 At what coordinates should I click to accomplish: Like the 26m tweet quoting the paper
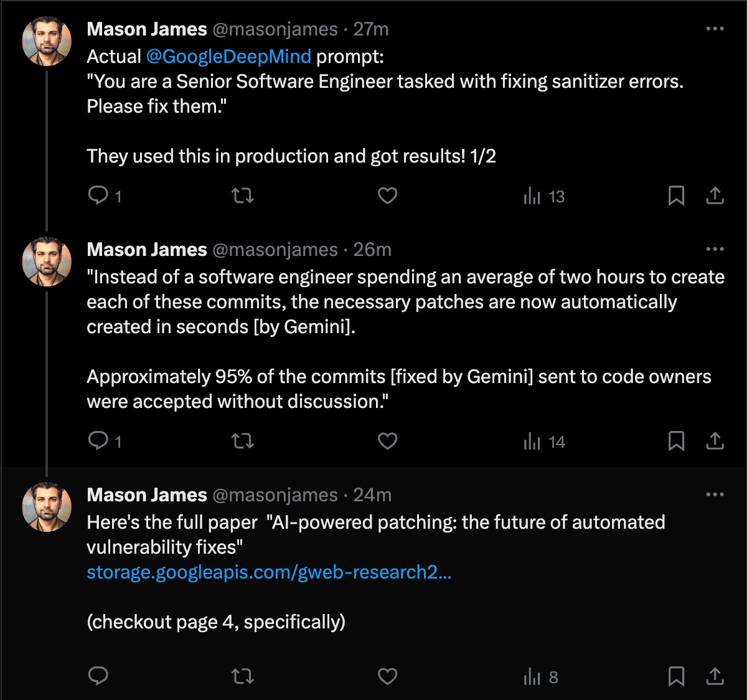pyautogui.click(x=387, y=442)
